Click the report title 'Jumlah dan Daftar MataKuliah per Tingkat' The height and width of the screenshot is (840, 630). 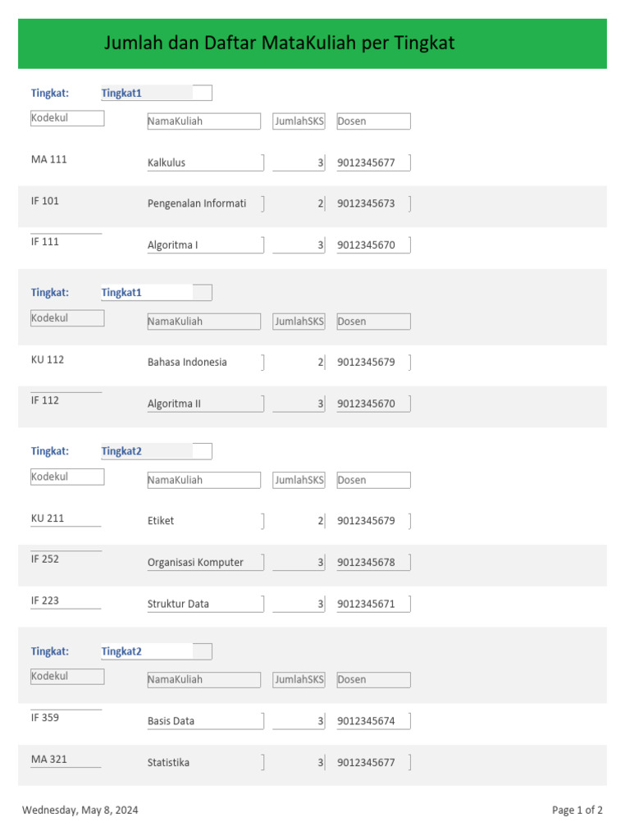click(279, 43)
